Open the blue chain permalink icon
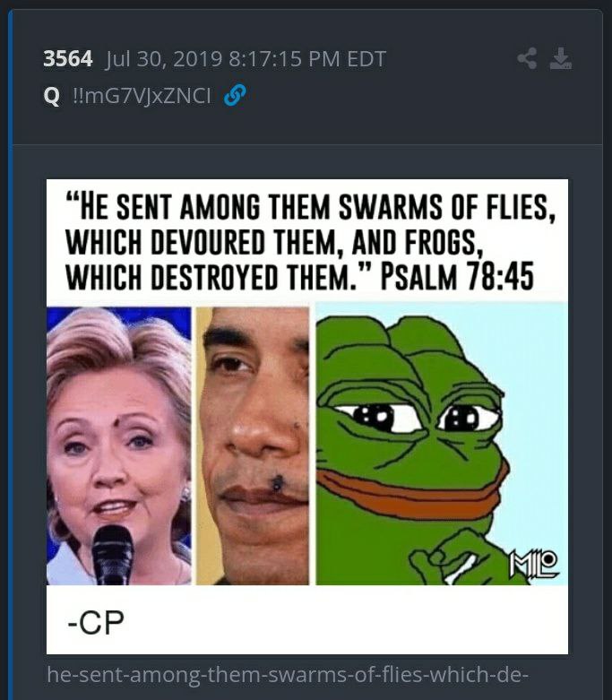 (x=235, y=95)
